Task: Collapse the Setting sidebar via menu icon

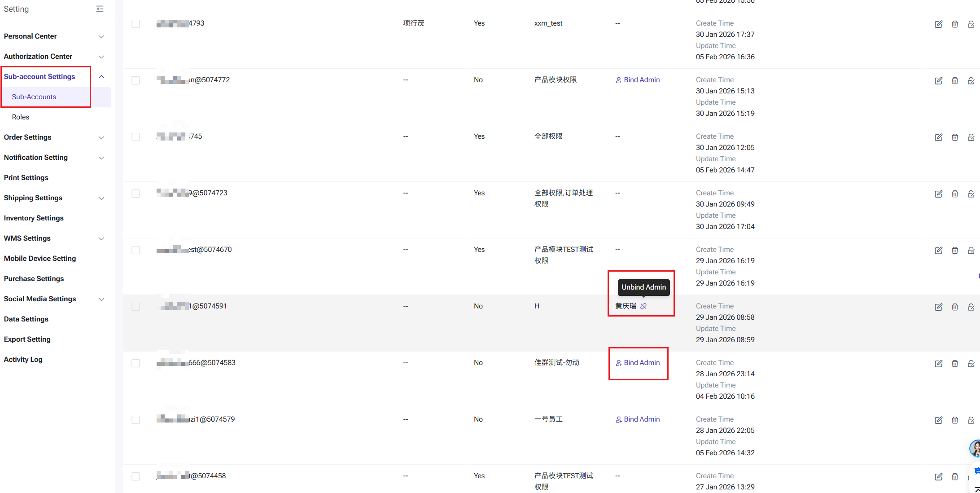Action: coord(100,9)
